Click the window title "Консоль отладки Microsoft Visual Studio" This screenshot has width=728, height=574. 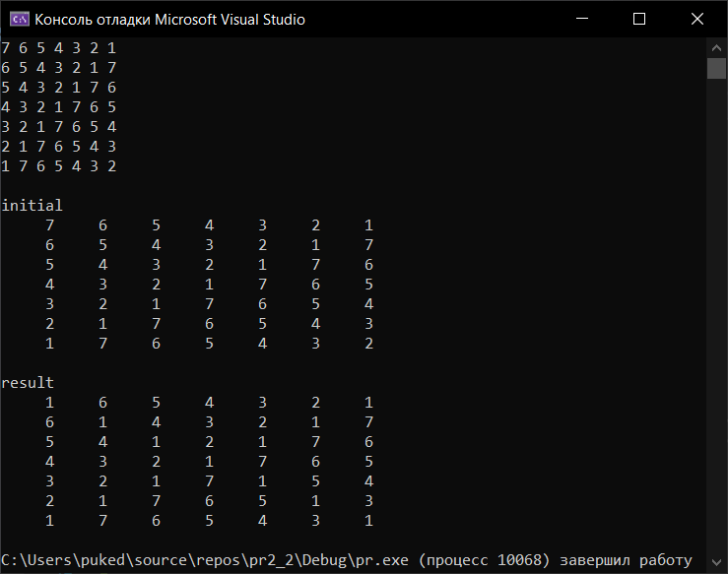[169, 19]
